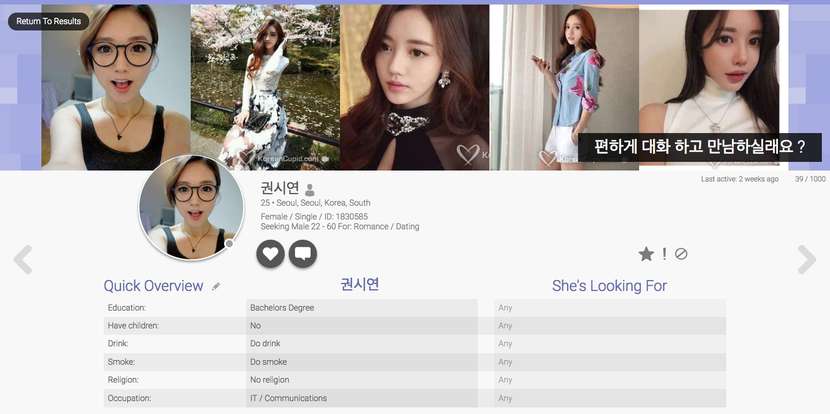Open the selfie with glasses banner photo

(116, 87)
